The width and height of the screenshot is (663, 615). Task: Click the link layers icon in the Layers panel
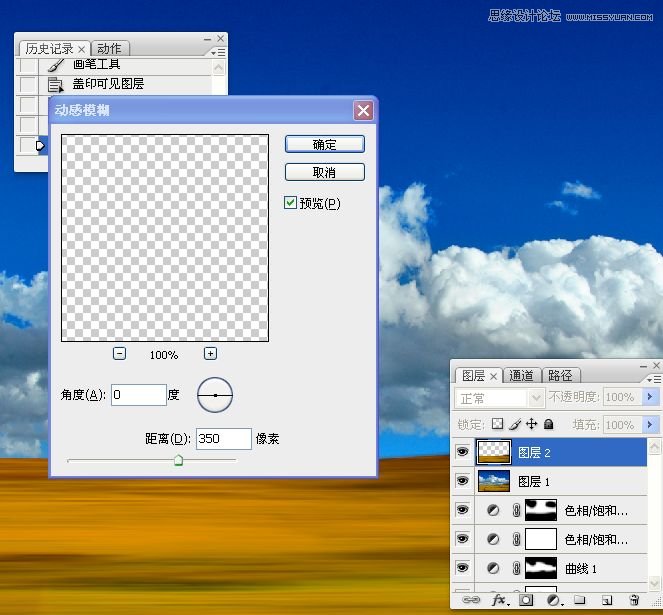tap(471, 600)
